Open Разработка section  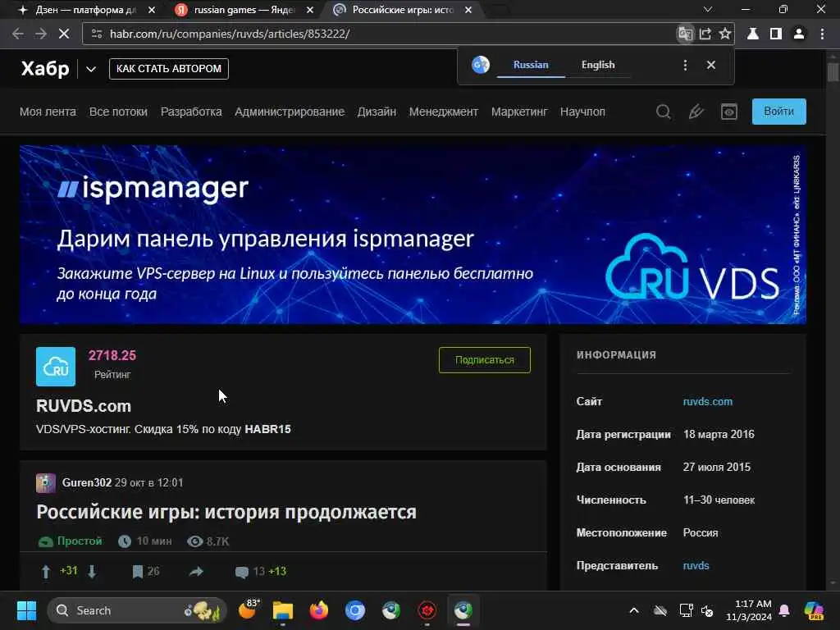coord(191,112)
